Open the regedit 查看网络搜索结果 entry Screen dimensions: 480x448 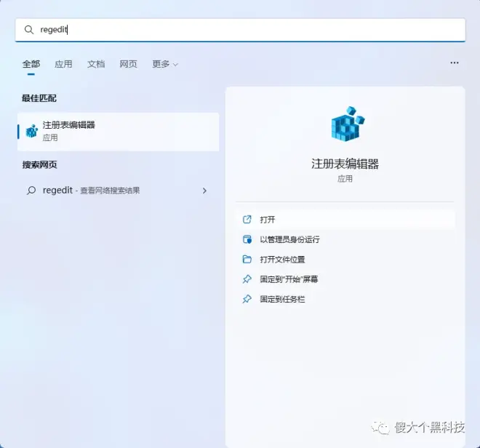(x=118, y=191)
